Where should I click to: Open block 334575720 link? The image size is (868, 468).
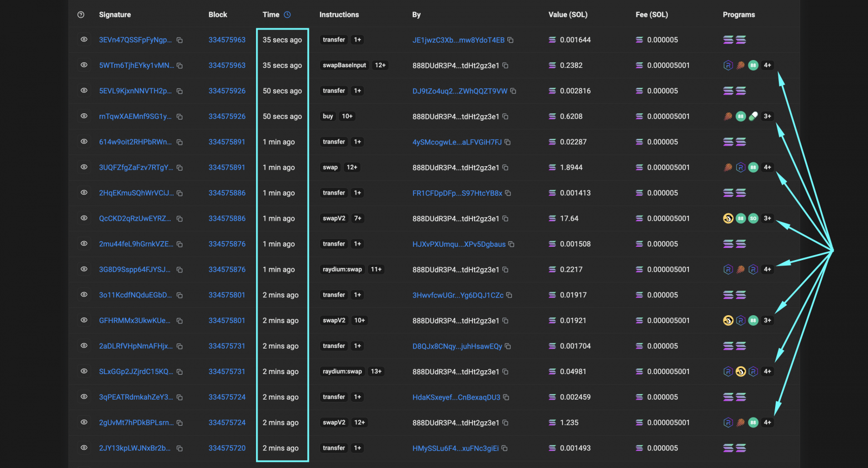(x=227, y=448)
